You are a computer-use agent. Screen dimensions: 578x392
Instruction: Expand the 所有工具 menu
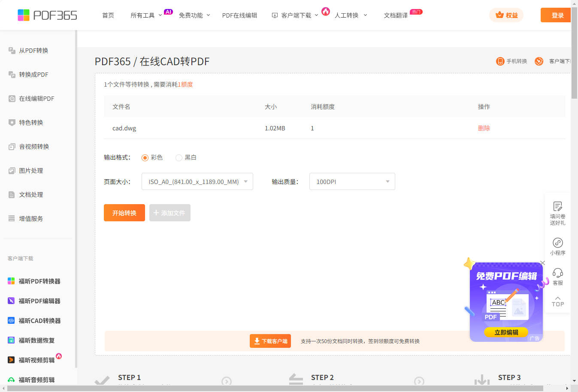[146, 15]
